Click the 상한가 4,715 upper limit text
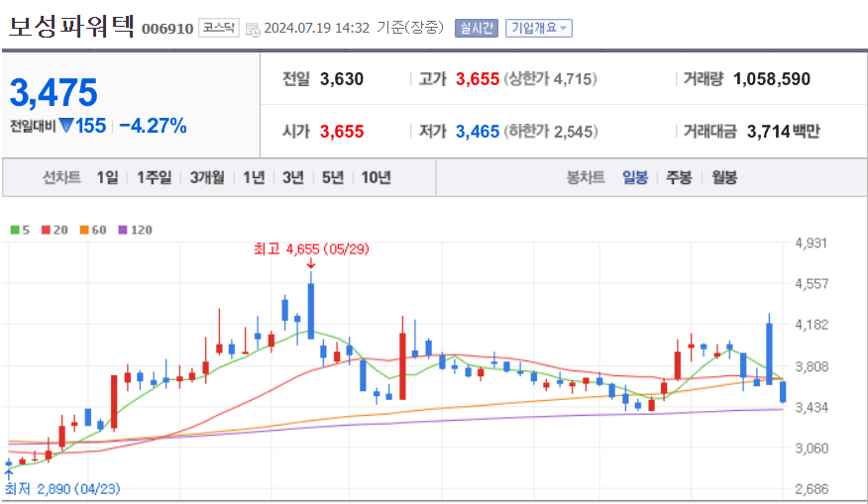 click(x=550, y=79)
